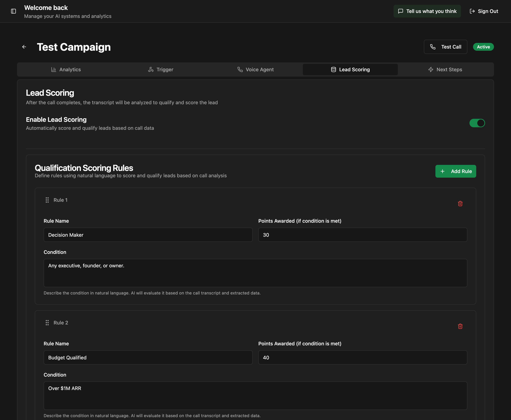Toggle the sidebar panel icon
The height and width of the screenshot is (420, 511).
pos(13,11)
